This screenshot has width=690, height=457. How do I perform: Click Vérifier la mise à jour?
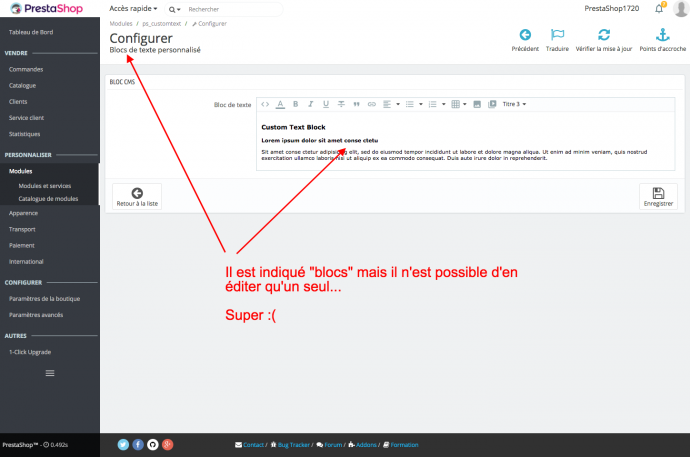click(604, 40)
